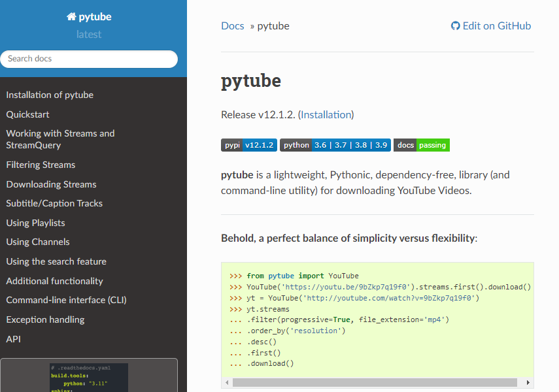Viewport: 559px width, 392px height.
Task: Open the Downloading Streams page
Action: (x=51, y=184)
